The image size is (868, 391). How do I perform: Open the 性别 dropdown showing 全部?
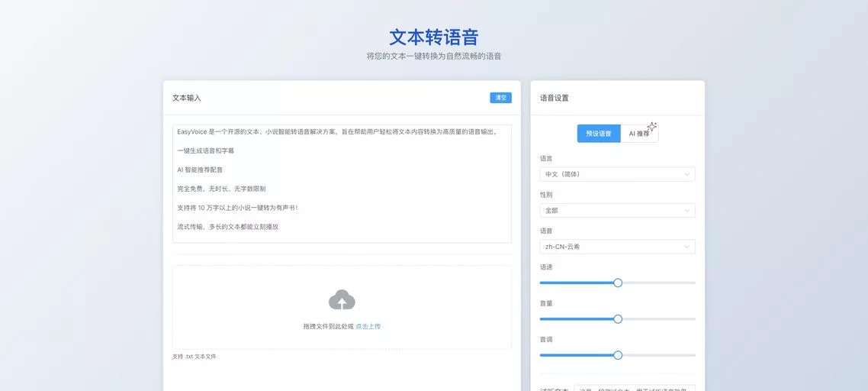pos(617,211)
